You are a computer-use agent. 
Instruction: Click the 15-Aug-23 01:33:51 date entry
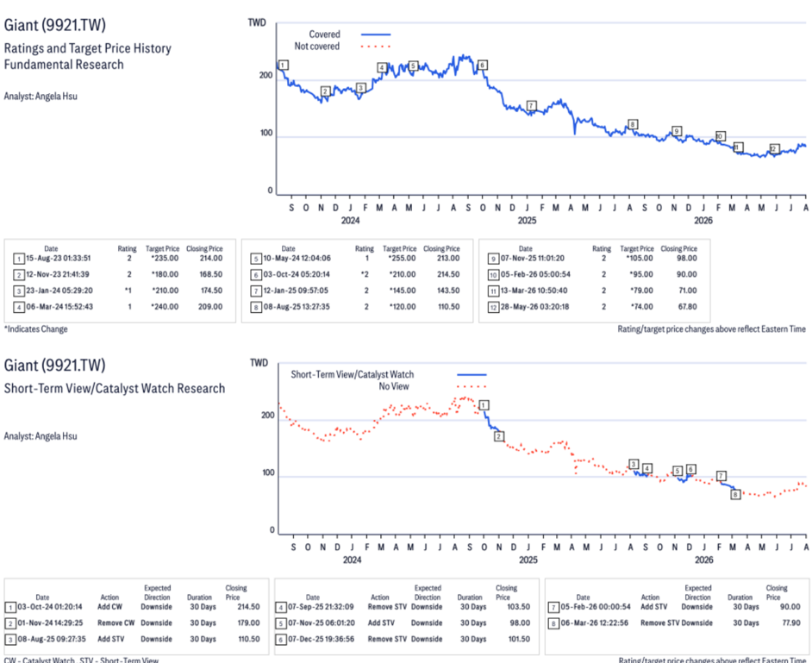tap(59, 258)
